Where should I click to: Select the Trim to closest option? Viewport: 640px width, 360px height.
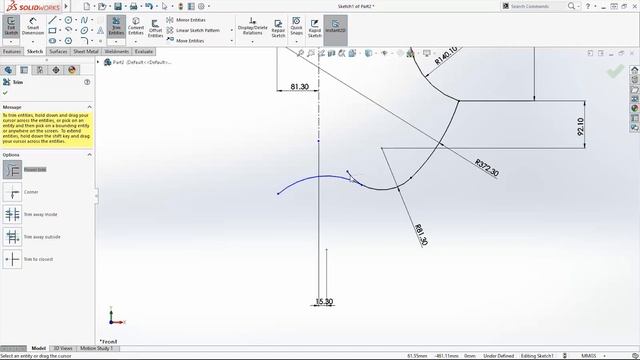tap(12, 259)
